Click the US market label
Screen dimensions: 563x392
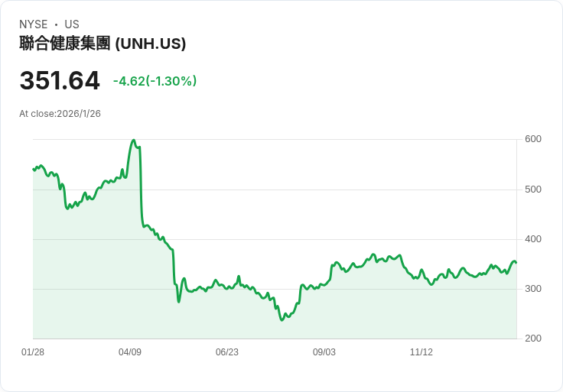(x=72, y=24)
